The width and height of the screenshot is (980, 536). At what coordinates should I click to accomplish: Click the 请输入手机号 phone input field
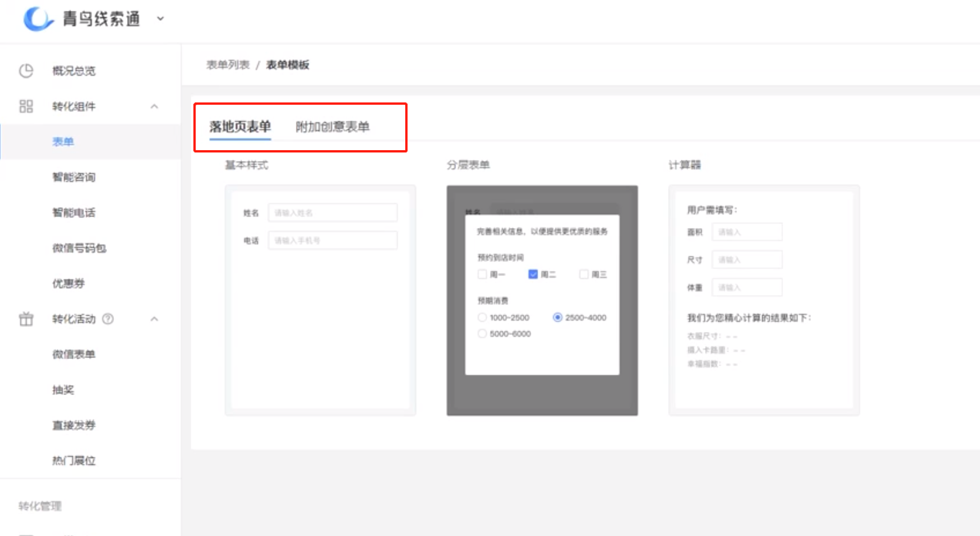(x=333, y=240)
